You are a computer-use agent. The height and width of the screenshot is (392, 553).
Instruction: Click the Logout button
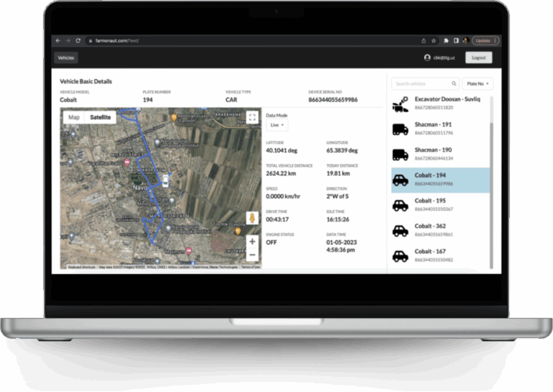pyautogui.click(x=478, y=58)
